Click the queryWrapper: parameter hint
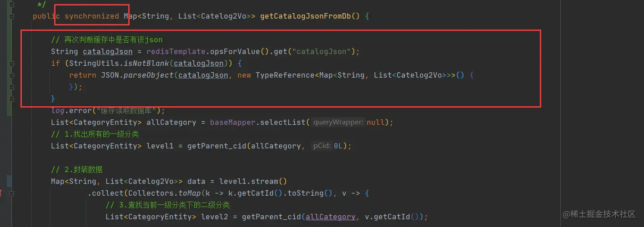The width and height of the screenshot is (644, 227). [338, 123]
